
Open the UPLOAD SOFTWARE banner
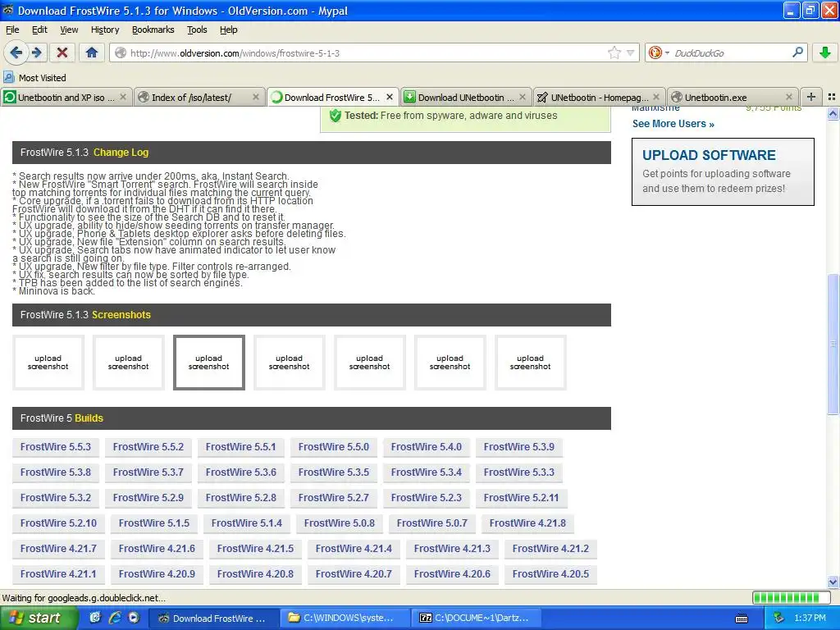(x=723, y=171)
